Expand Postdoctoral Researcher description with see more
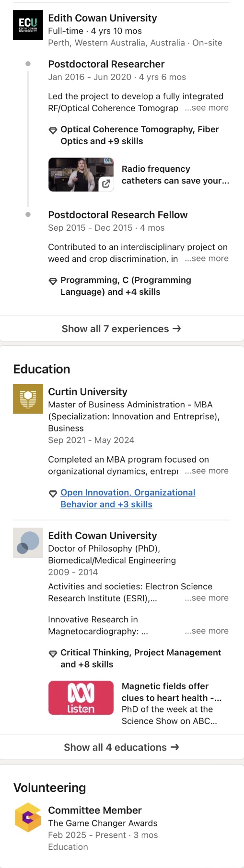Viewport: 244px width, 868px height. (x=207, y=108)
